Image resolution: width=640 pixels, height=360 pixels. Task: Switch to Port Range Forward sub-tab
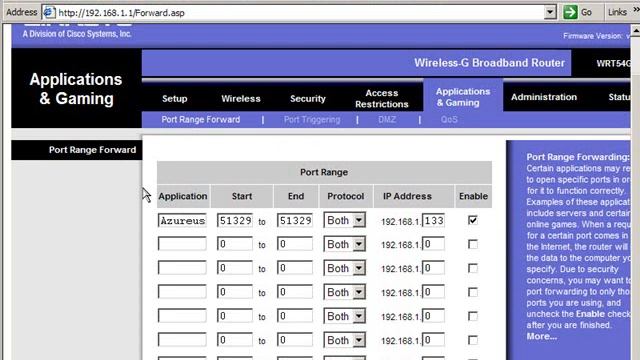coord(200,120)
